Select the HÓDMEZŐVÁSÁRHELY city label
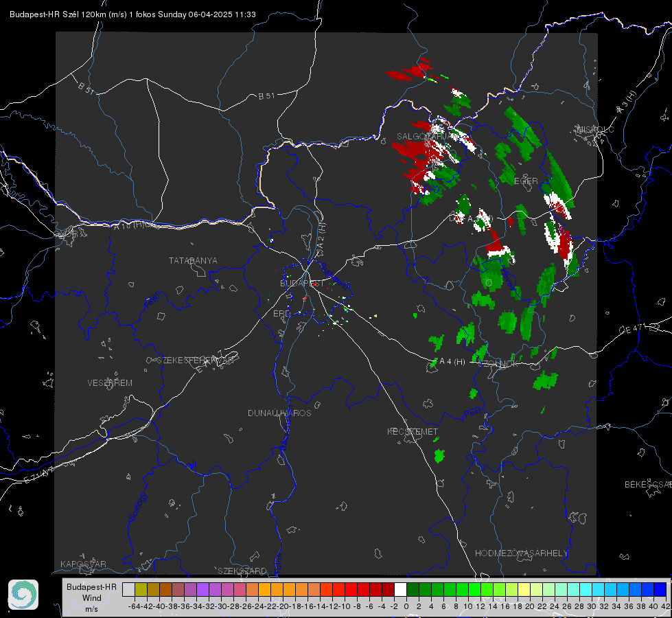 521,553
